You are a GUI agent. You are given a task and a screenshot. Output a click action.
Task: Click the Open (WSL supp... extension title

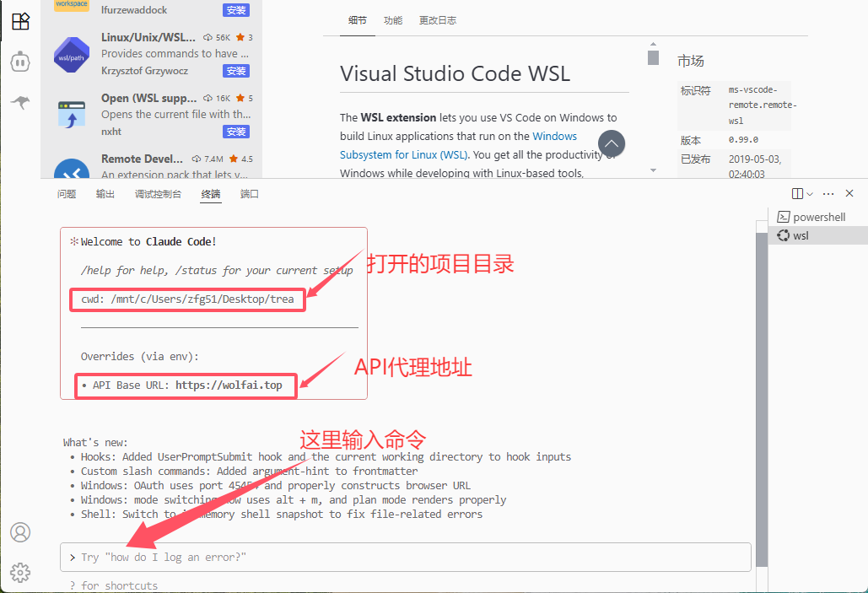tap(149, 98)
